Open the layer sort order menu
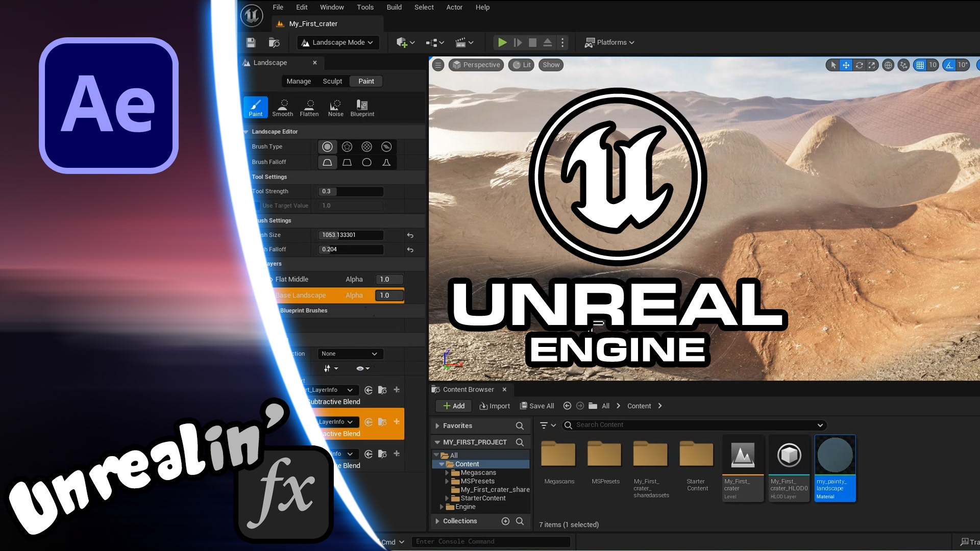The height and width of the screenshot is (551, 980). pyautogui.click(x=331, y=368)
